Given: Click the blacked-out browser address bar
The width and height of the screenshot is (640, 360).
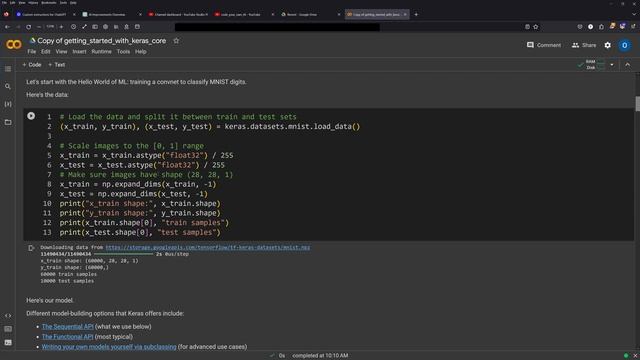Looking at the screenshot, I should [x=277, y=27].
